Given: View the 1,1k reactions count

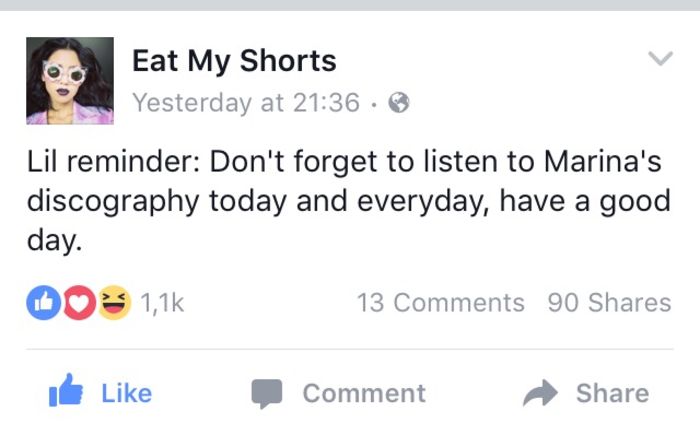Looking at the screenshot, I should coord(162,303).
